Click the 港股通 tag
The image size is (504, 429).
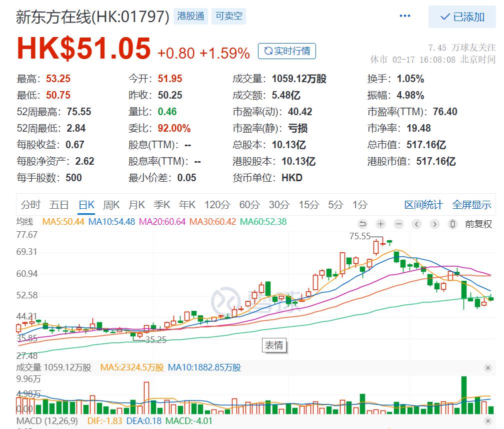[x=190, y=16]
